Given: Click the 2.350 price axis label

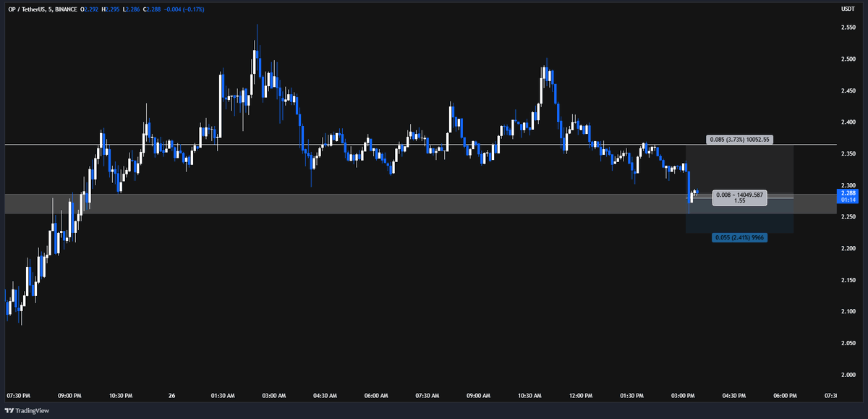Looking at the screenshot, I should 848,153.
